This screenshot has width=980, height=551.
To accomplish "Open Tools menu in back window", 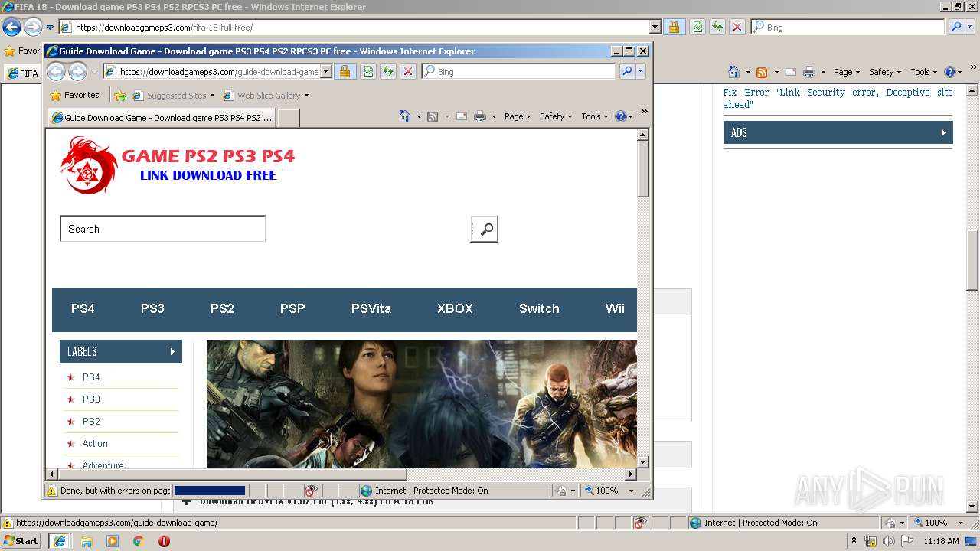I will click(x=924, y=72).
